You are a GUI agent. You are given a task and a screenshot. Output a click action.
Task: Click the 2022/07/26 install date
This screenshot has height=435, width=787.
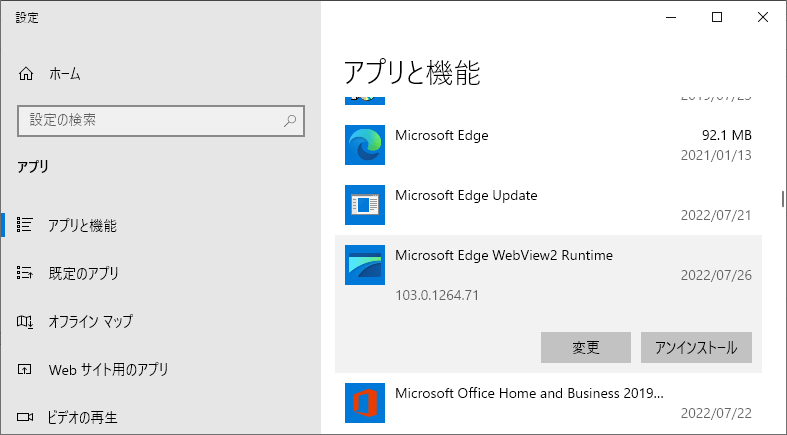pos(716,275)
